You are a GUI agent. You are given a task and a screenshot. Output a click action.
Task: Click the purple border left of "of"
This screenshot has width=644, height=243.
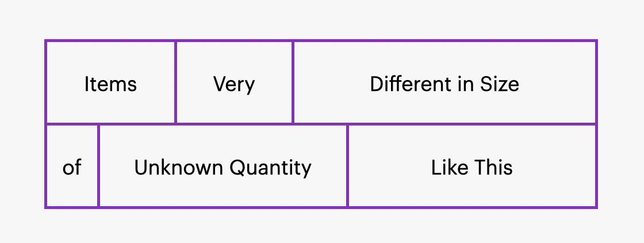46,166
